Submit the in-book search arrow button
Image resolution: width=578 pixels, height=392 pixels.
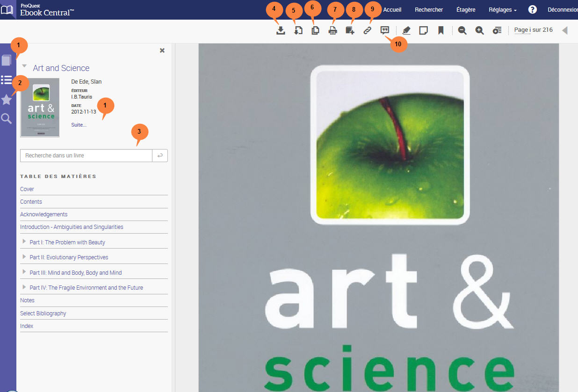[160, 156]
